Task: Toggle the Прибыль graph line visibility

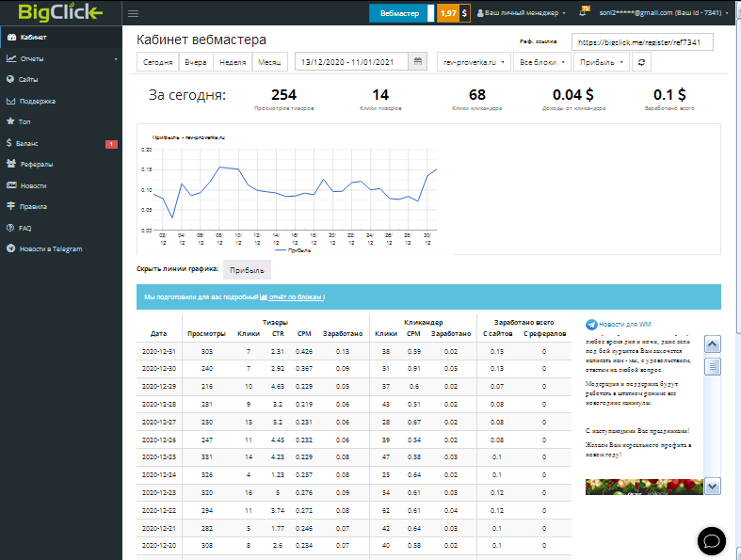Action: pyautogui.click(x=247, y=269)
